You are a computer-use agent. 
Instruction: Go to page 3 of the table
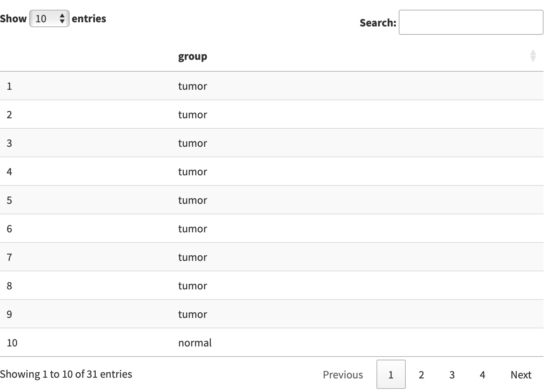click(x=452, y=374)
